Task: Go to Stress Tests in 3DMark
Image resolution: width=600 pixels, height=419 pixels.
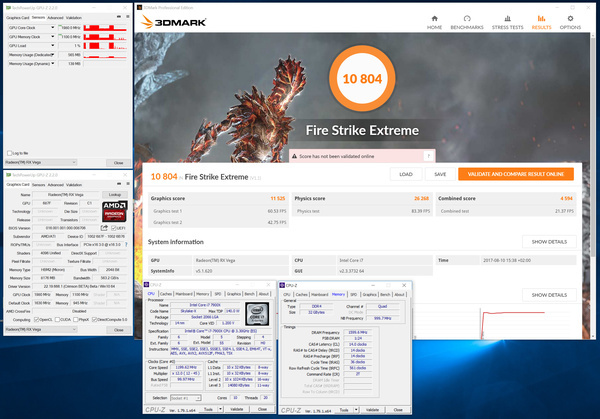Action: coord(507,23)
